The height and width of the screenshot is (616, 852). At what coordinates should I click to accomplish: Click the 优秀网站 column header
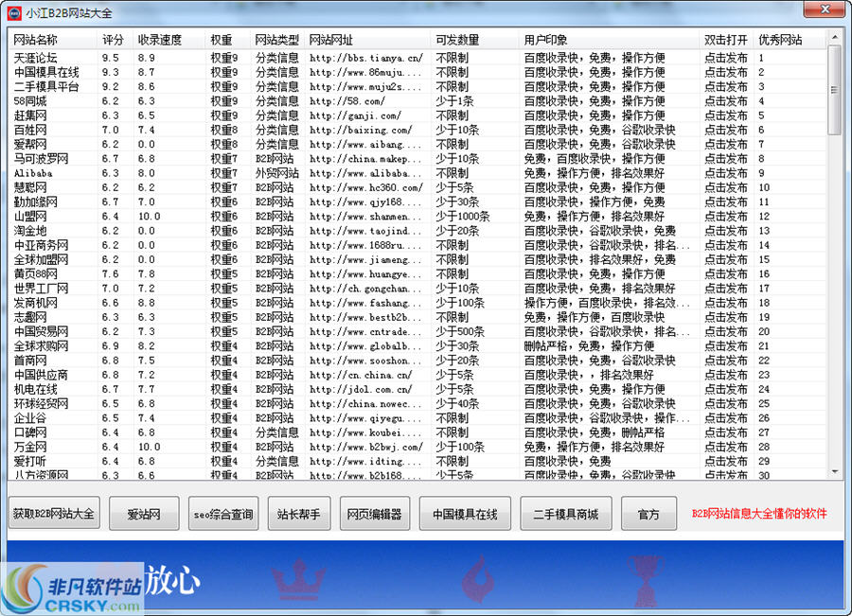pyautogui.click(x=790, y=40)
